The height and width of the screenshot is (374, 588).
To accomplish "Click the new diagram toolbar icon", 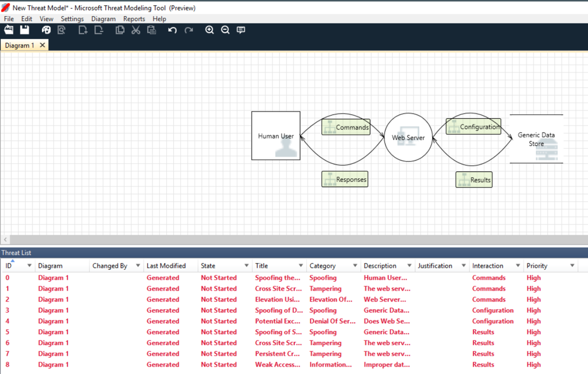I will (x=83, y=30).
